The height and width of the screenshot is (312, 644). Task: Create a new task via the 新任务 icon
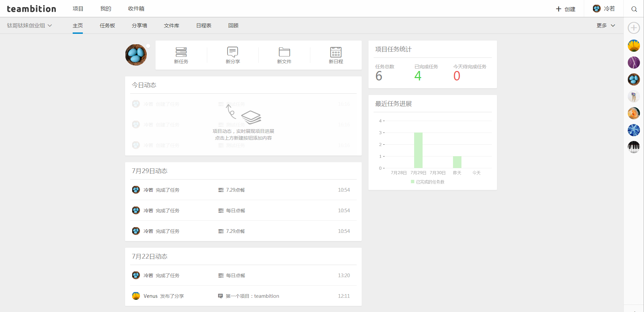coord(181,55)
